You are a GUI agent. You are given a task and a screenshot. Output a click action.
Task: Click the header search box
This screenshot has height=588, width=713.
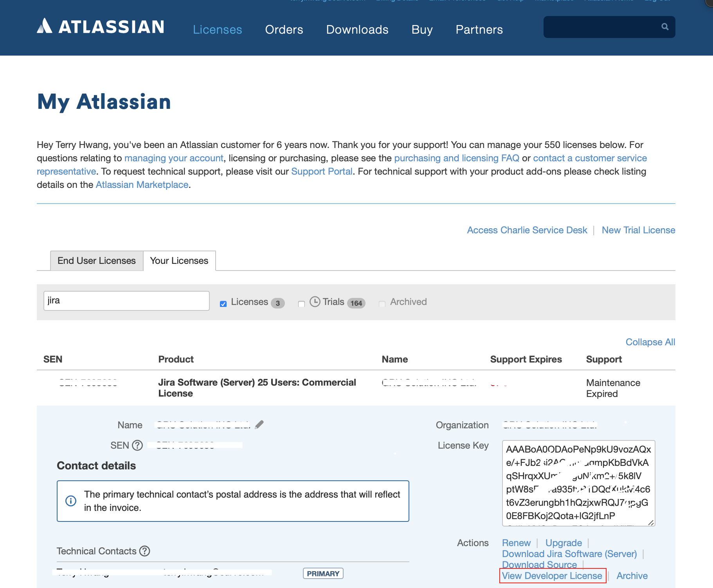(609, 27)
